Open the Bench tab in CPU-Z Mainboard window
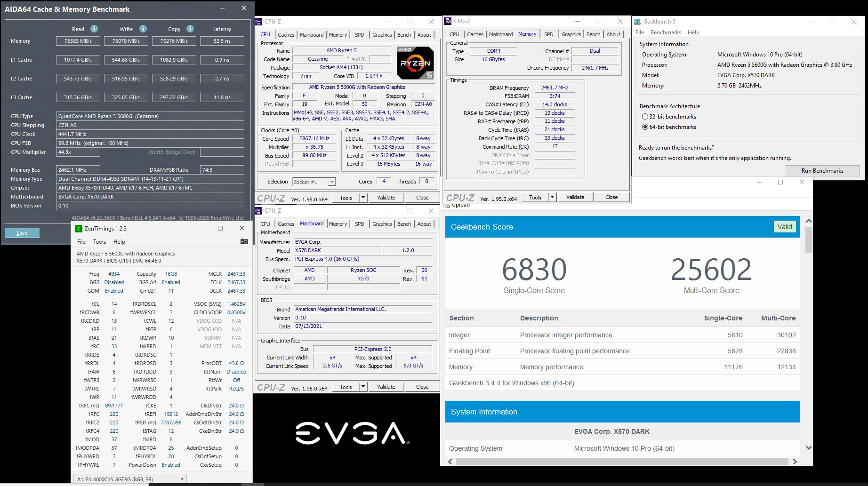Viewport: 868px width, 486px height. 404,224
